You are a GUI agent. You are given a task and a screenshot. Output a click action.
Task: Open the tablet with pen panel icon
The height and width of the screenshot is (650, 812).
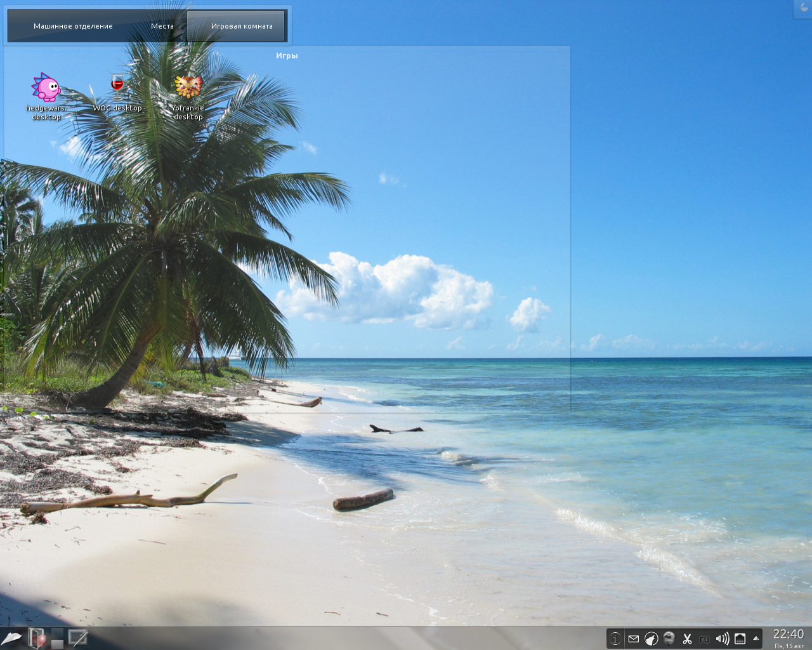pos(77,638)
